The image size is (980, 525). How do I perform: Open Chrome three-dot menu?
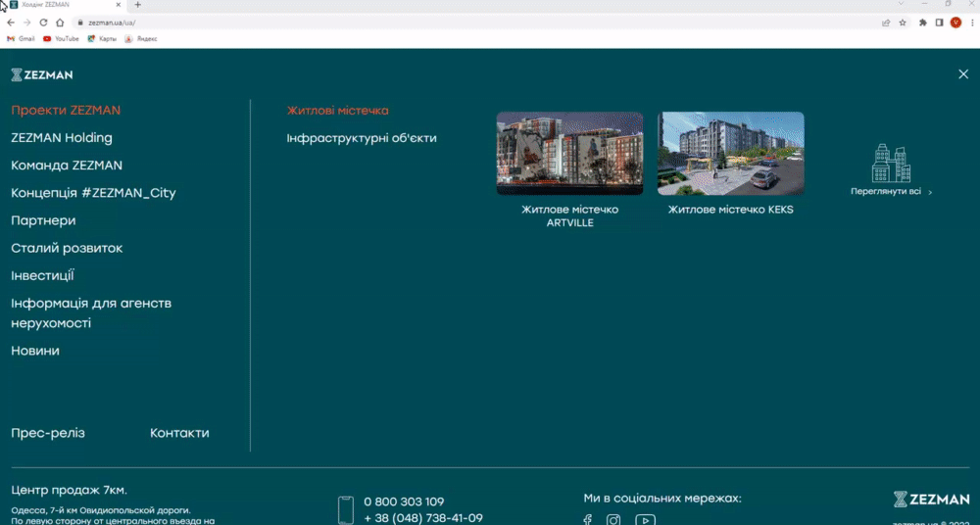point(972,23)
